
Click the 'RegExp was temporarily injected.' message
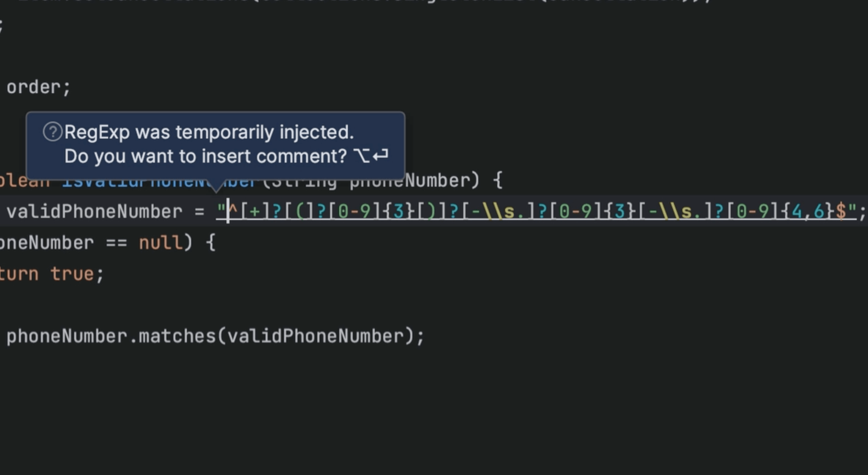[209, 132]
